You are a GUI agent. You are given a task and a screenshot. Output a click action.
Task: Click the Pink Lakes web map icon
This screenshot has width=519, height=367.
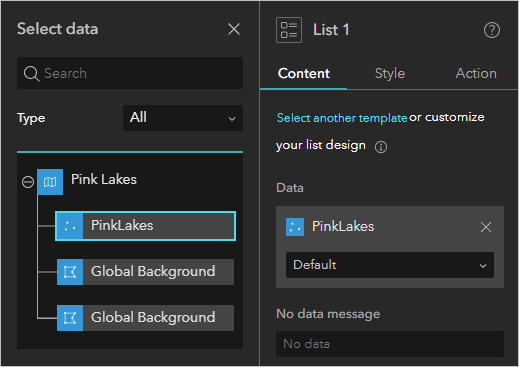click(x=50, y=182)
